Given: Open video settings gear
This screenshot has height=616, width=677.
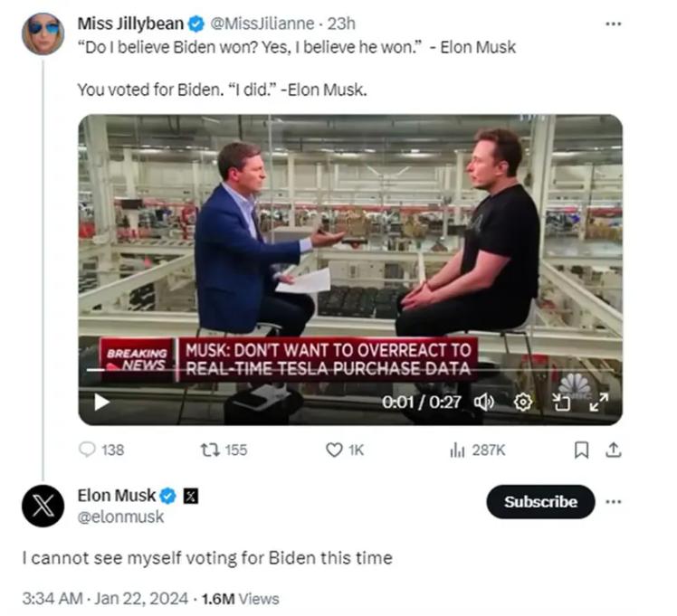Looking at the screenshot, I should [523, 402].
